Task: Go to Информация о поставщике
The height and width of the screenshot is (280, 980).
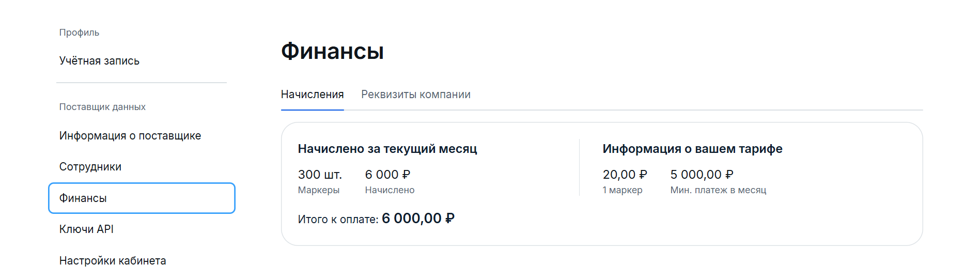Action: [x=130, y=136]
